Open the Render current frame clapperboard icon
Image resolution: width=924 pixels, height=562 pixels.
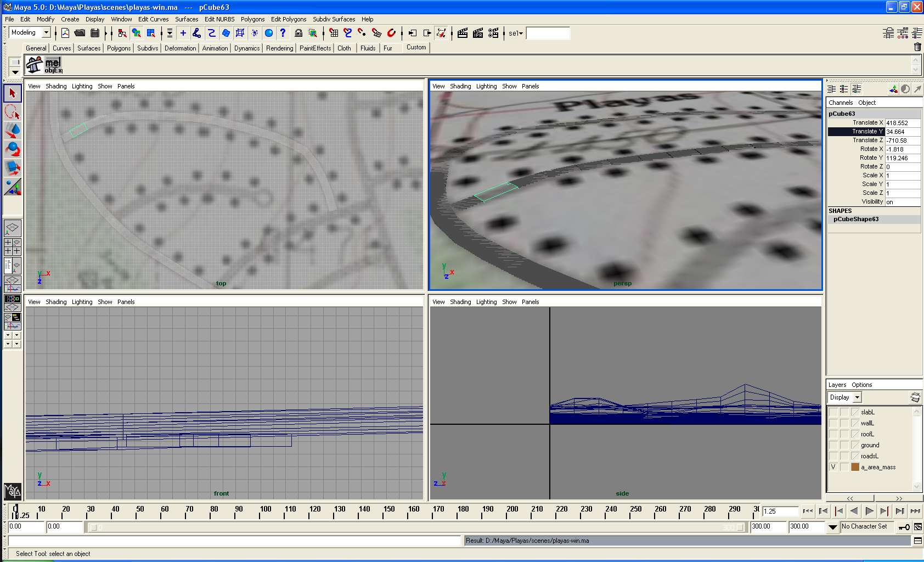(x=462, y=33)
